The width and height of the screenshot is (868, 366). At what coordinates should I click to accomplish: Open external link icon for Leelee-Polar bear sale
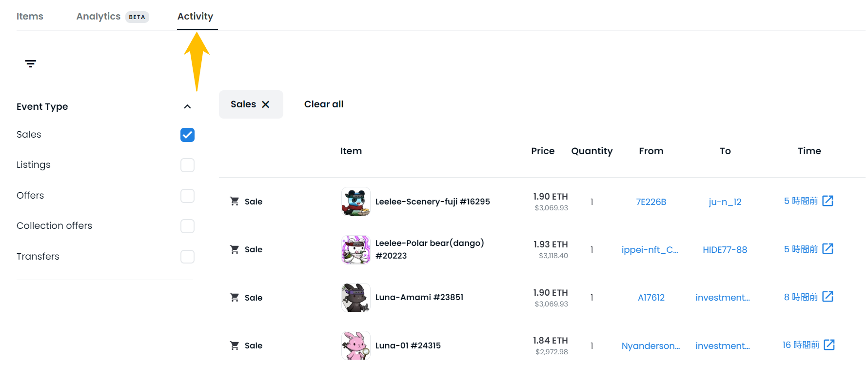(x=828, y=249)
